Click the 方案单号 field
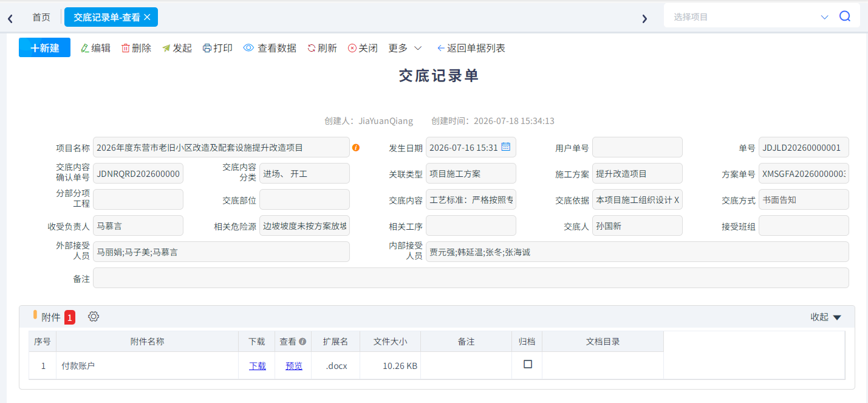868x403 pixels. coord(804,173)
